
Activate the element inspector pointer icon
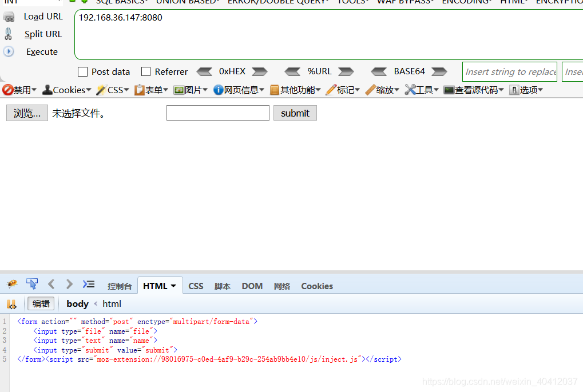pos(32,284)
